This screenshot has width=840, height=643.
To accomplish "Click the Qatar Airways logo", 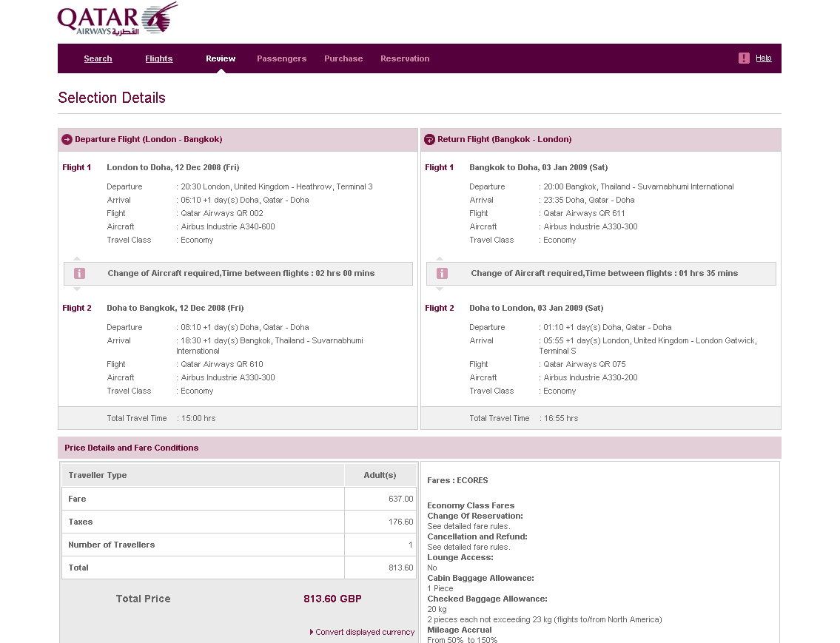I will (x=118, y=19).
